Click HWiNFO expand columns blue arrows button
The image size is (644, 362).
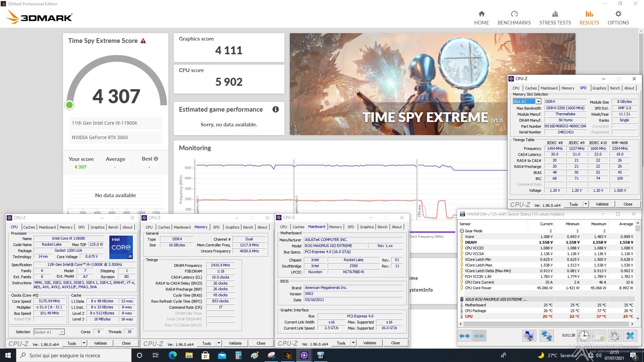pos(465,336)
